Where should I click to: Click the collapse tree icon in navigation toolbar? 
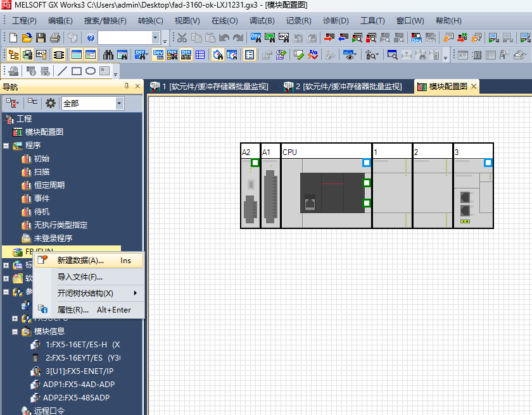pos(32,102)
